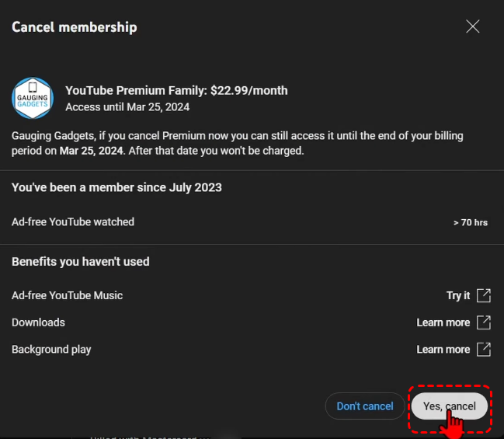Viewport: 504px width, 439px height.
Task: Open external link icon beside Try it
Action: click(x=484, y=295)
